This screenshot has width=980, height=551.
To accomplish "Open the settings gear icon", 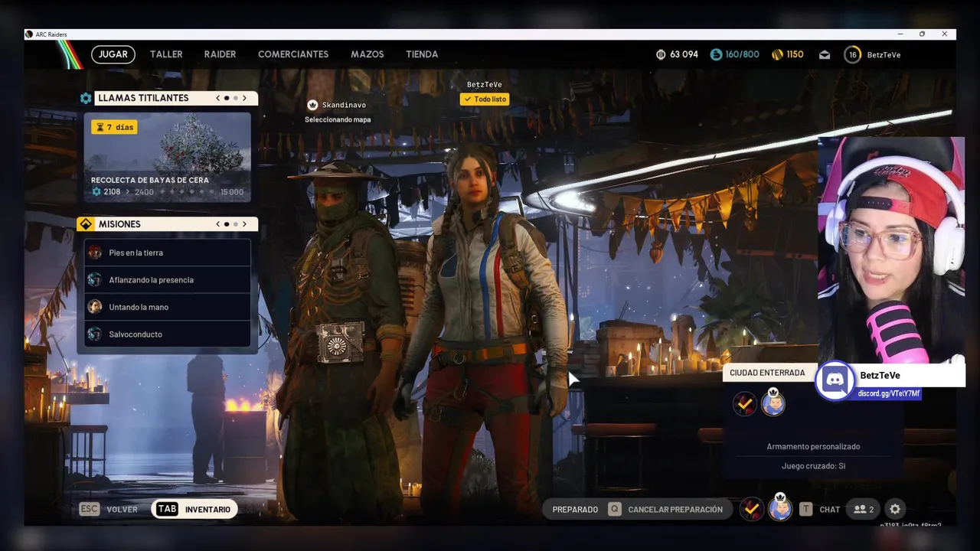I will (895, 509).
